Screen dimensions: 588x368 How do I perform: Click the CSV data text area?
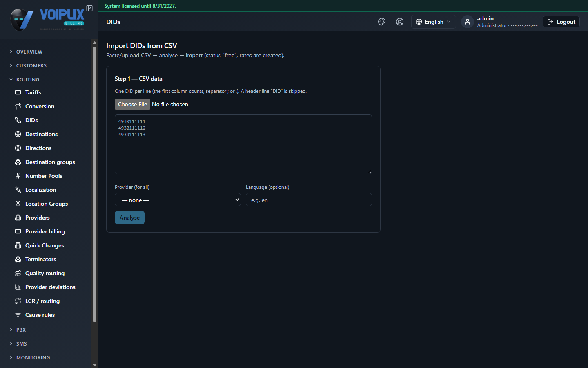(243, 144)
